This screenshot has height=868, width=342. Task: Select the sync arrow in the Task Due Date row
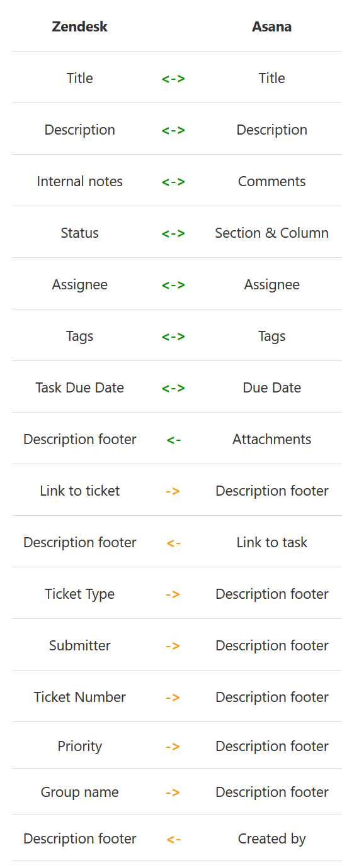pos(173,388)
